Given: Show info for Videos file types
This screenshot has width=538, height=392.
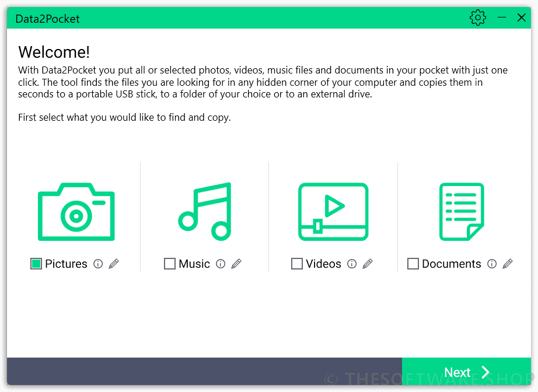Looking at the screenshot, I should point(352,264).
